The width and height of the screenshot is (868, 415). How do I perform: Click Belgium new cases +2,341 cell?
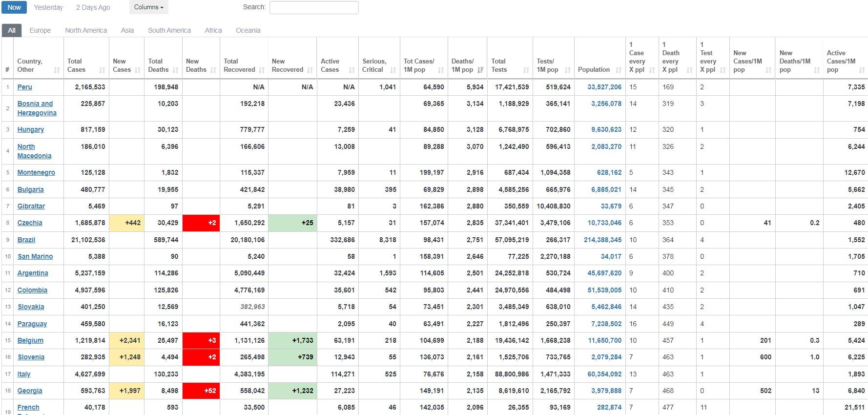pos(126,340)
